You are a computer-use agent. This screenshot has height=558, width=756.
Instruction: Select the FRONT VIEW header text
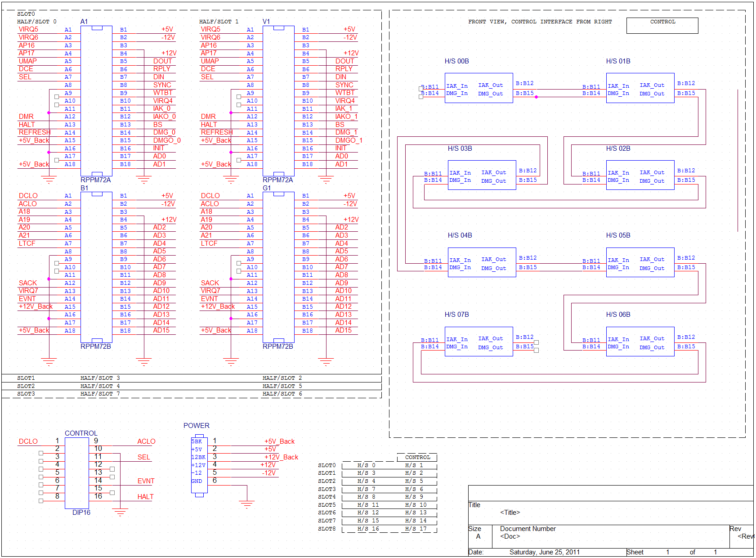tap(540, 22)
